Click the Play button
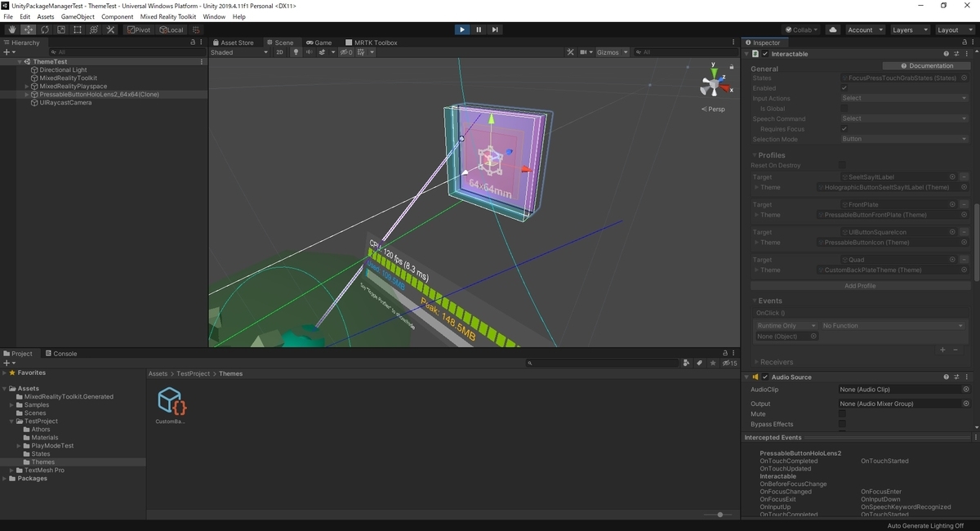Viewport: 980px width, 531px height. (x=462, y=29)
